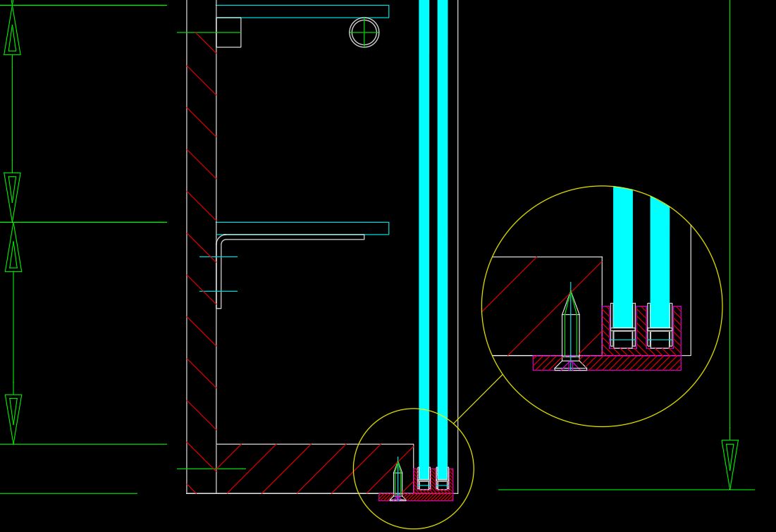Screen dimensions: 776x532
Task: Pick the middle cyan shelf outline
Action: 302,228
